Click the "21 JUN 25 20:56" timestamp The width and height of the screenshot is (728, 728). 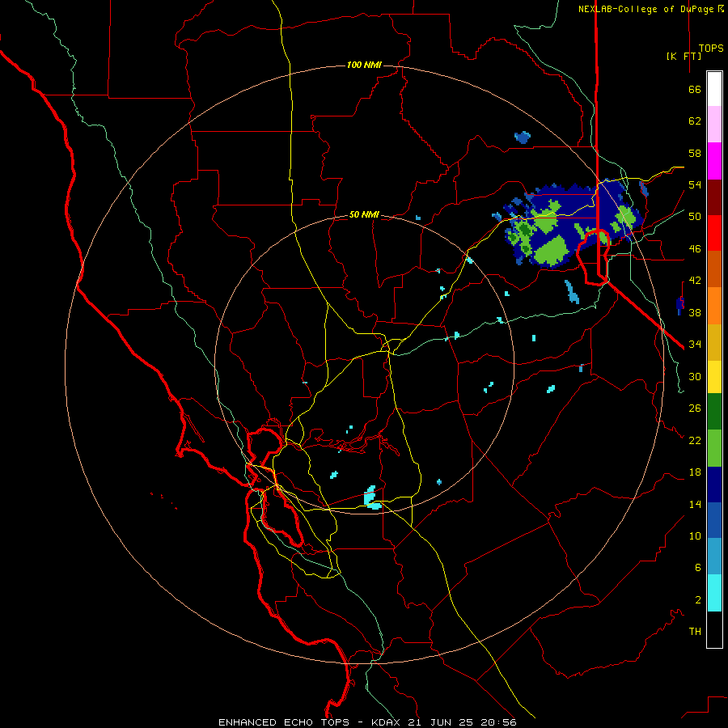[x=462, y=722]
